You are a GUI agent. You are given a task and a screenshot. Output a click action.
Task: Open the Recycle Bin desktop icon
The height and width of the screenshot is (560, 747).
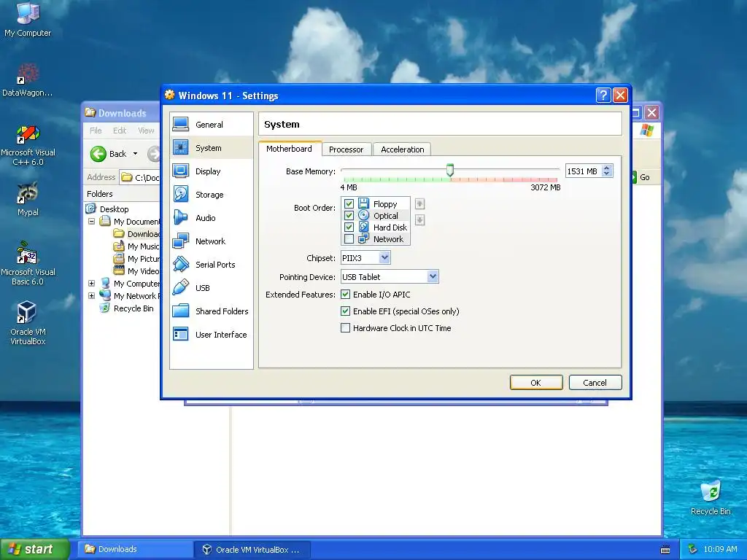tap(711, 497)
